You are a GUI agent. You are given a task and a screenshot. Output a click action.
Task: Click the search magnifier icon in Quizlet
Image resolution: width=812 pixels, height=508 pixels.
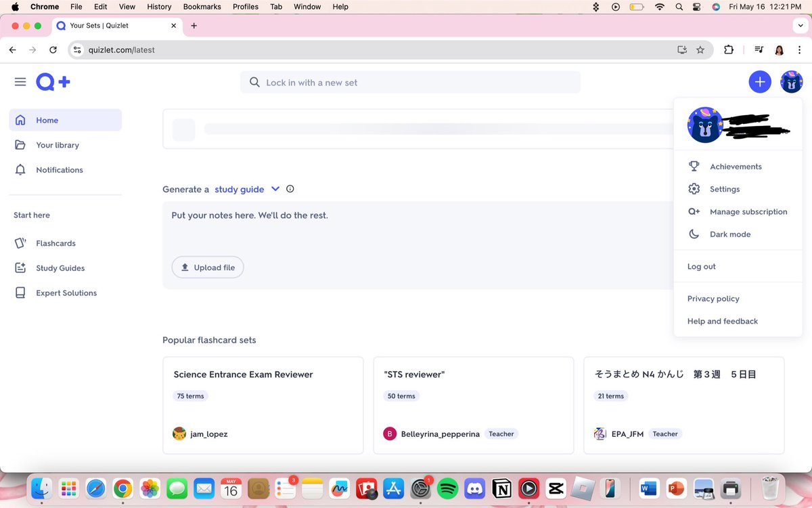[254, 82]
